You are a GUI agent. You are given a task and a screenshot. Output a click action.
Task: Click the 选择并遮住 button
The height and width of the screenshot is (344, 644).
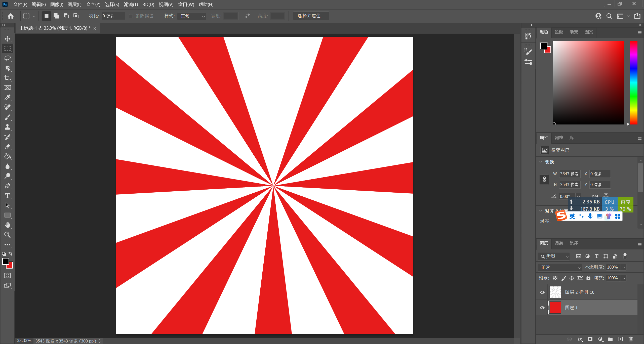click(311, 16)
